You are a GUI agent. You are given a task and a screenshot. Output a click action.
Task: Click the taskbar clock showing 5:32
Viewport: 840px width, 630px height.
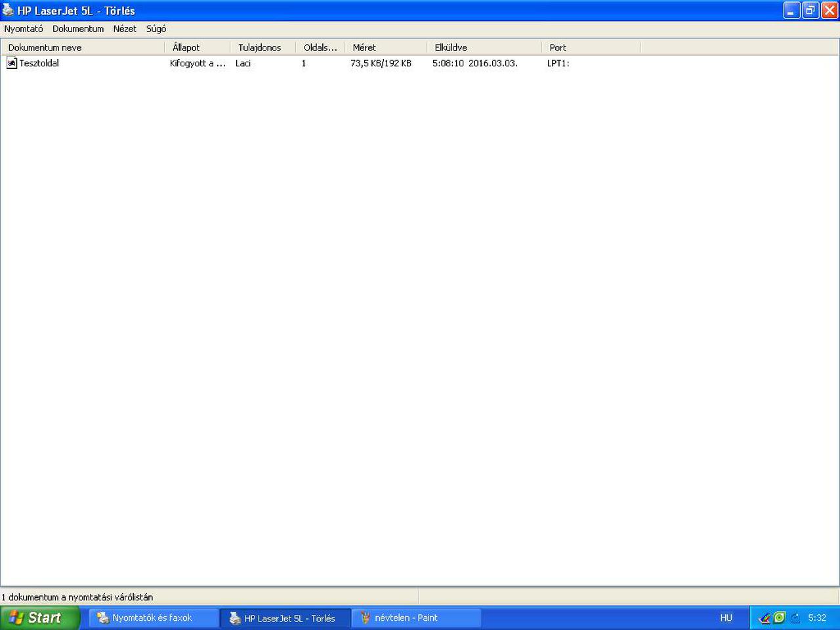click(817, 618)
